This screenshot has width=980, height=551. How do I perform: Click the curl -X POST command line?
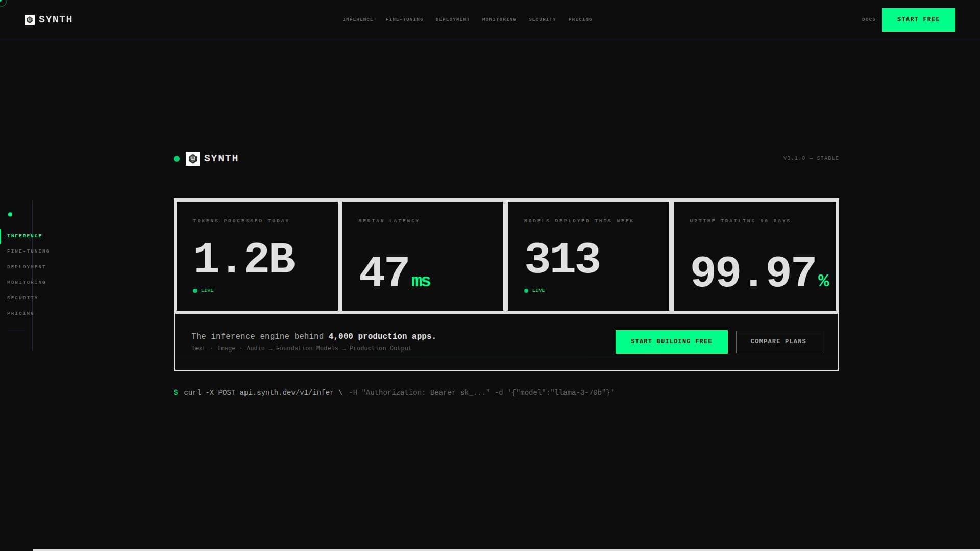pyautogui.click(x=263, y=392)
